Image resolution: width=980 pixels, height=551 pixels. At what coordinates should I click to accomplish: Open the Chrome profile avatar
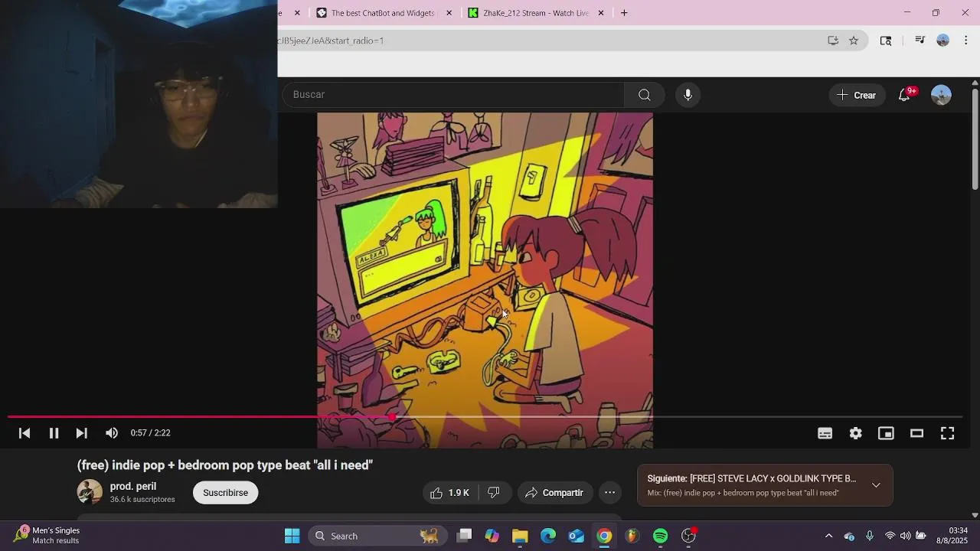click(x=942, y=41)
